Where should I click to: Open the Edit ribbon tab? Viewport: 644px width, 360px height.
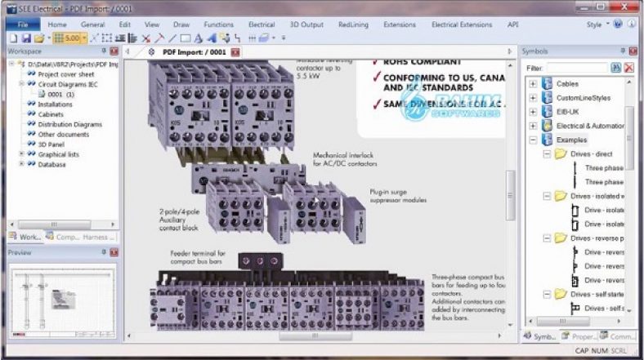coord(125,24)
